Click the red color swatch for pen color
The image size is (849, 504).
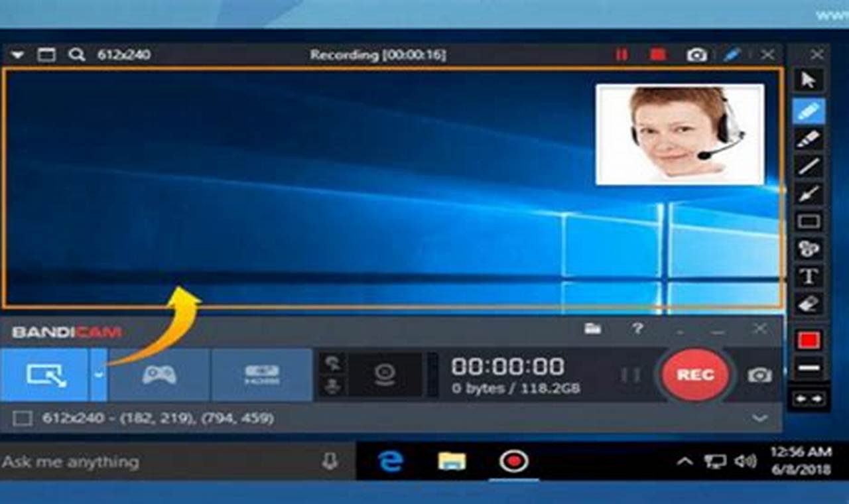(x=809, y=340)
